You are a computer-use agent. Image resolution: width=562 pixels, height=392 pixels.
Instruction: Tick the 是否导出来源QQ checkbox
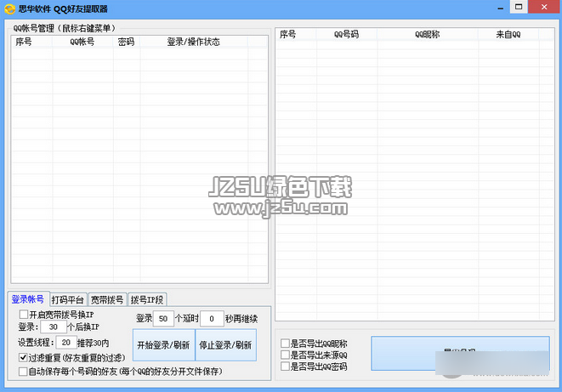tap(286, 355)
